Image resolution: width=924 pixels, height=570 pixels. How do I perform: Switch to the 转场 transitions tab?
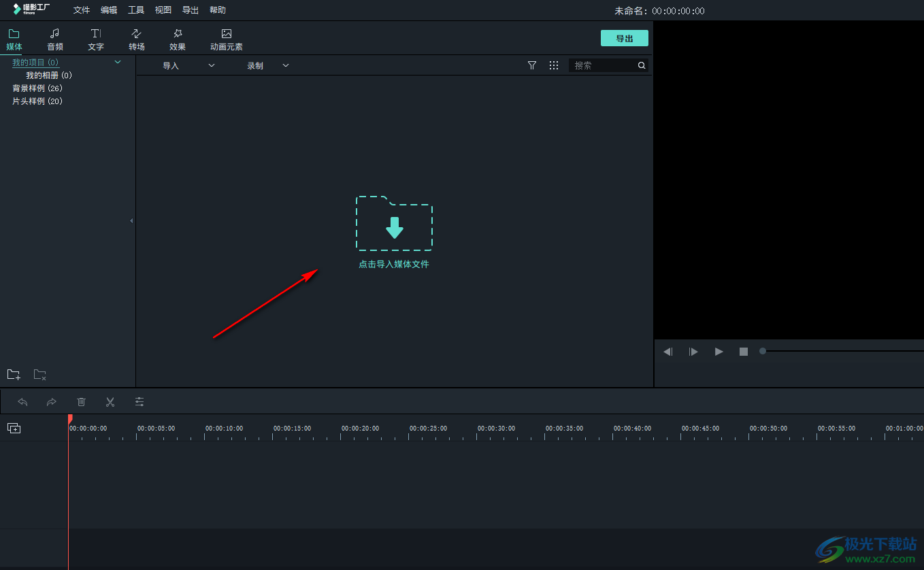137,40
